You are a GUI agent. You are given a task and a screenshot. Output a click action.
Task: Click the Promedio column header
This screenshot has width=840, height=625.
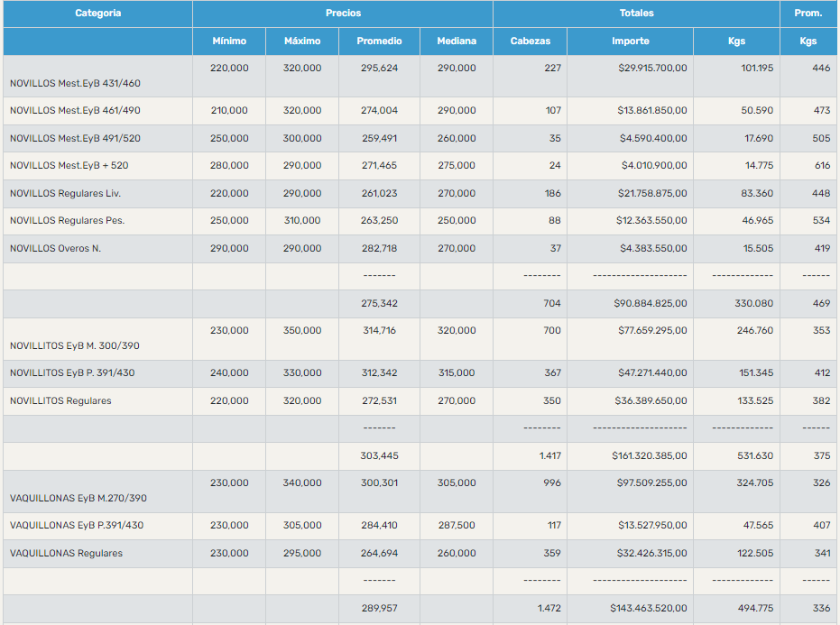(379, 41)
